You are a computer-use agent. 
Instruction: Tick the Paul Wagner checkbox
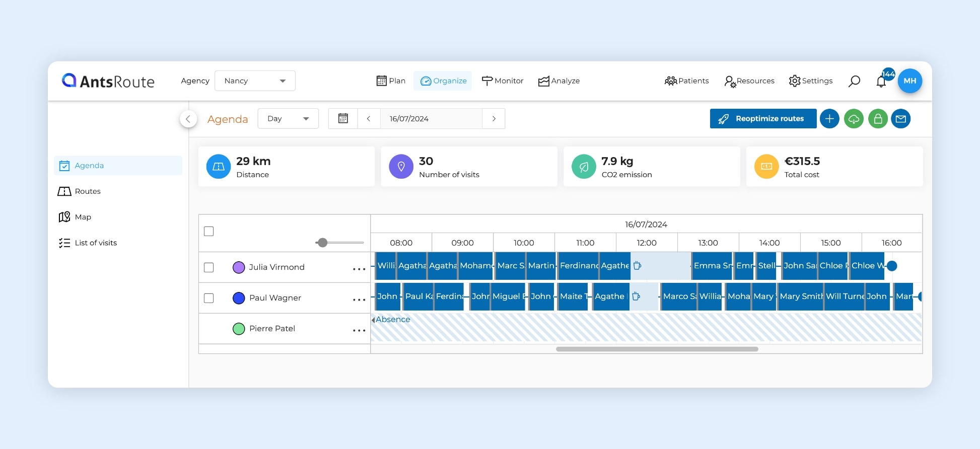pos(209,298)
